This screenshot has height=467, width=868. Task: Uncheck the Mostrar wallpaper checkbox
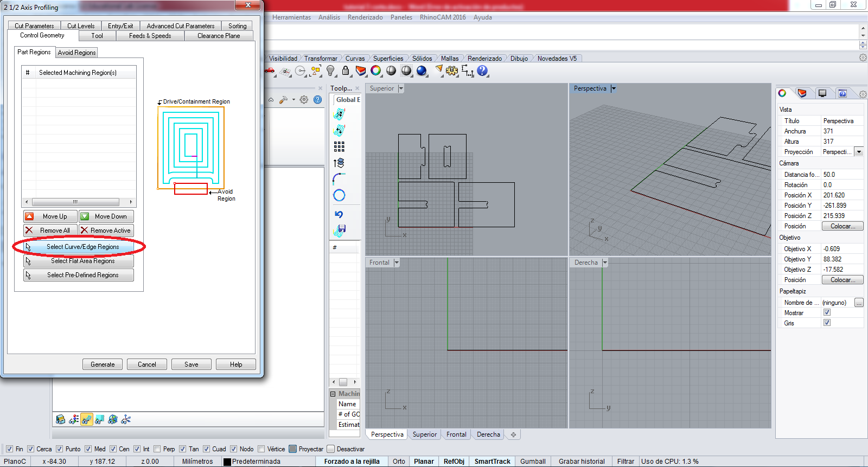pos(827,312)
